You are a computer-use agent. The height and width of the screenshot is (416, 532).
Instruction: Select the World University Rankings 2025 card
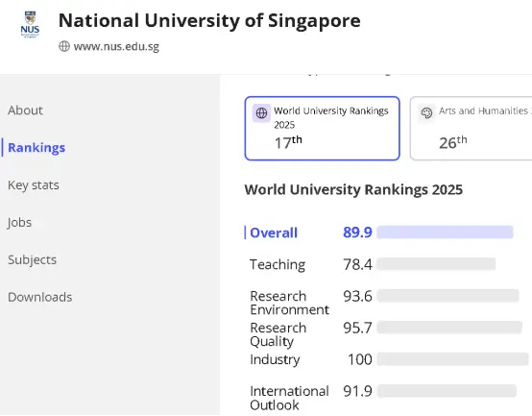point(322,129)
